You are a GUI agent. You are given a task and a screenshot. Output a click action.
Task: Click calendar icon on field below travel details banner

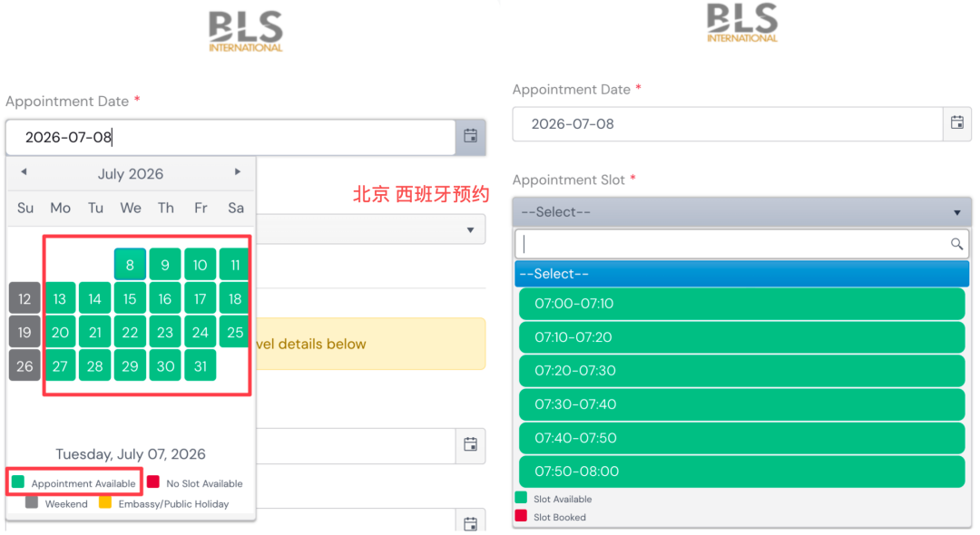pos(471,444)
